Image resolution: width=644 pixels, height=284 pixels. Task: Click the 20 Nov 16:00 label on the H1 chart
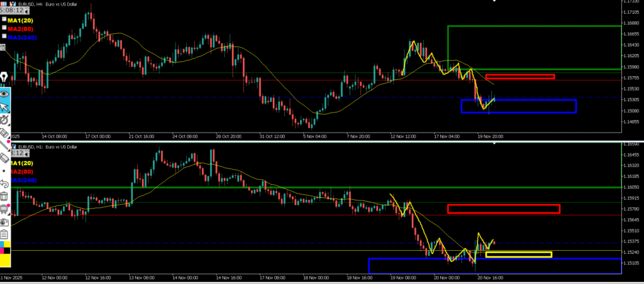coord(490,278)
